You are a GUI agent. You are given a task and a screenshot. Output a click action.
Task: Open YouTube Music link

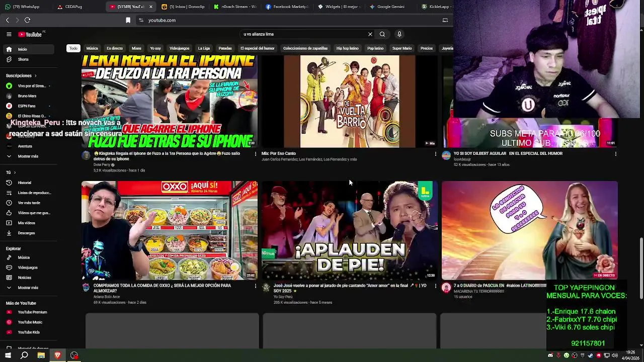point(29,322)
